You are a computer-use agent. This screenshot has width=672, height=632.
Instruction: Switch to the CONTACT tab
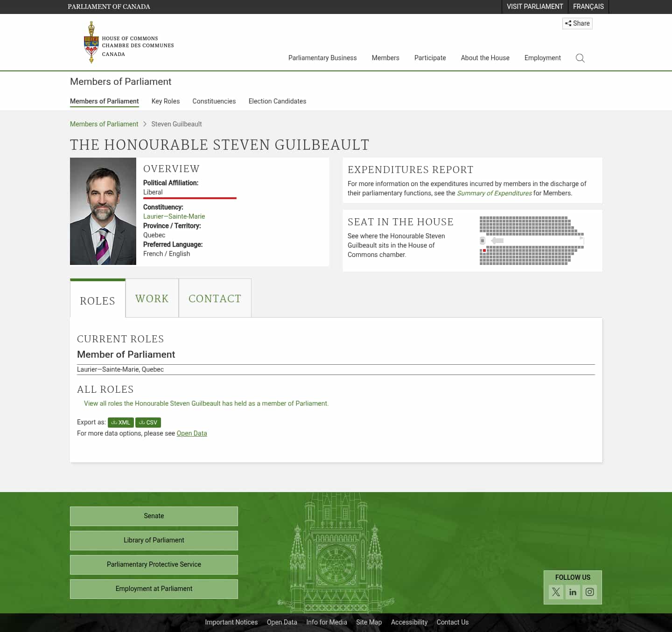(x=215, y=298)
